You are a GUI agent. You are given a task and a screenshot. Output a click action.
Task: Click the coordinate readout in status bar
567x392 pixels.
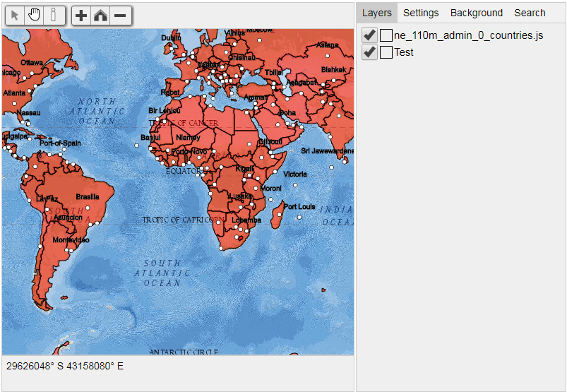point(65,366)
